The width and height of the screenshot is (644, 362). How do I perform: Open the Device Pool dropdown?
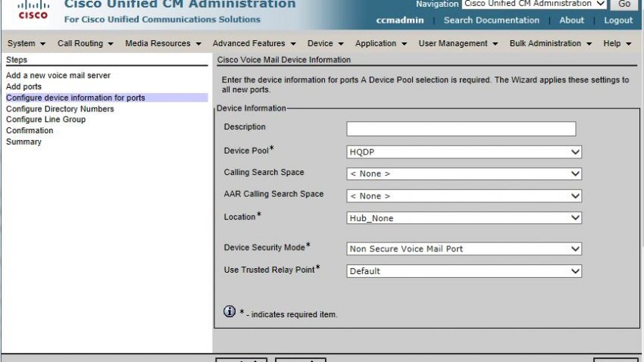point(464,152)
